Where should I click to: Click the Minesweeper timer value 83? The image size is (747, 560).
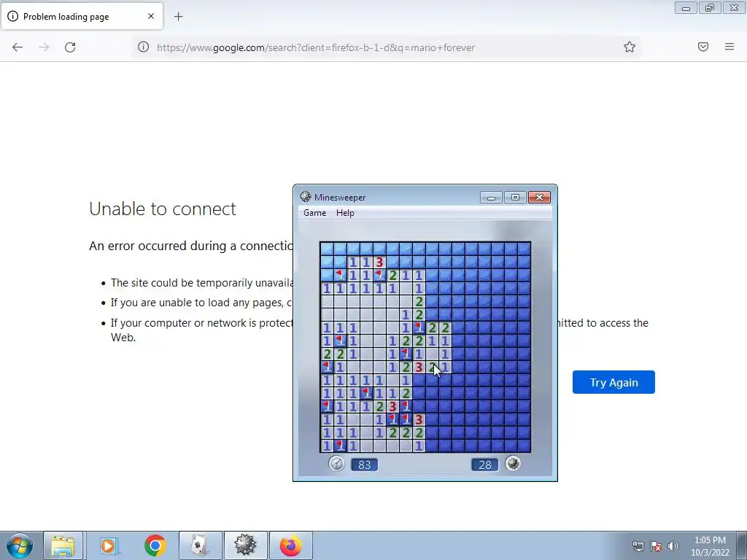point(365,464)
